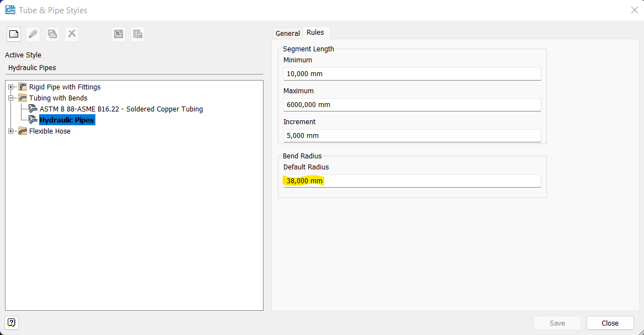Click the Rigid Pipe with Fittings folder icon

coord(23,87)
